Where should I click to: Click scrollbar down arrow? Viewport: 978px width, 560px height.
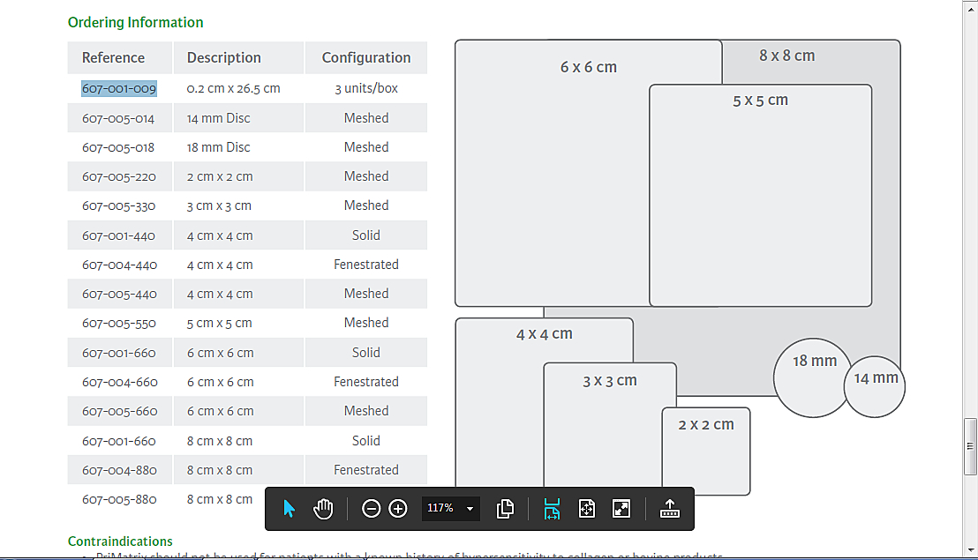(x=970, y=549)
